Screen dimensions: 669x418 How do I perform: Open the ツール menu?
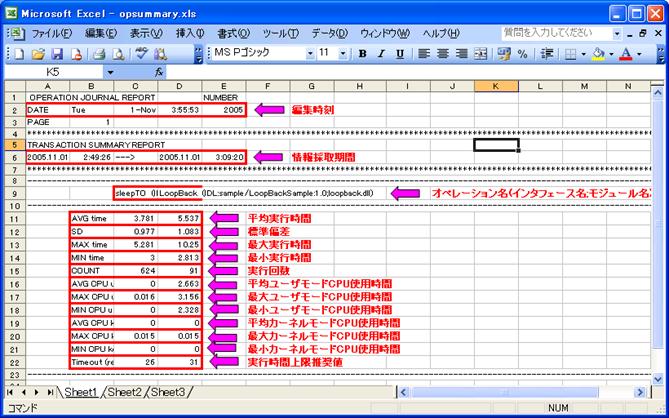pyautogui.click(x=280, y=33)
